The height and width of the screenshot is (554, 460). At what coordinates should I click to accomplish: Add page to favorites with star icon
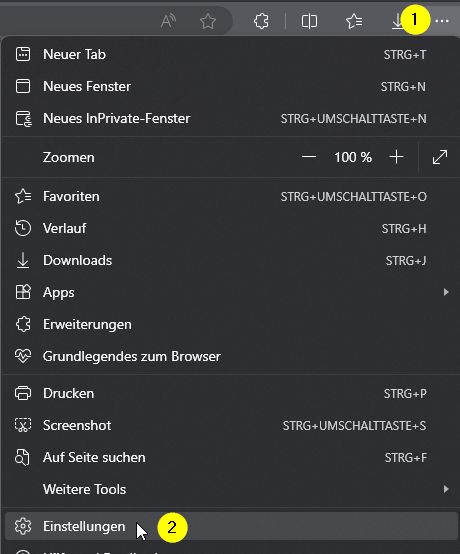[208, 21]
